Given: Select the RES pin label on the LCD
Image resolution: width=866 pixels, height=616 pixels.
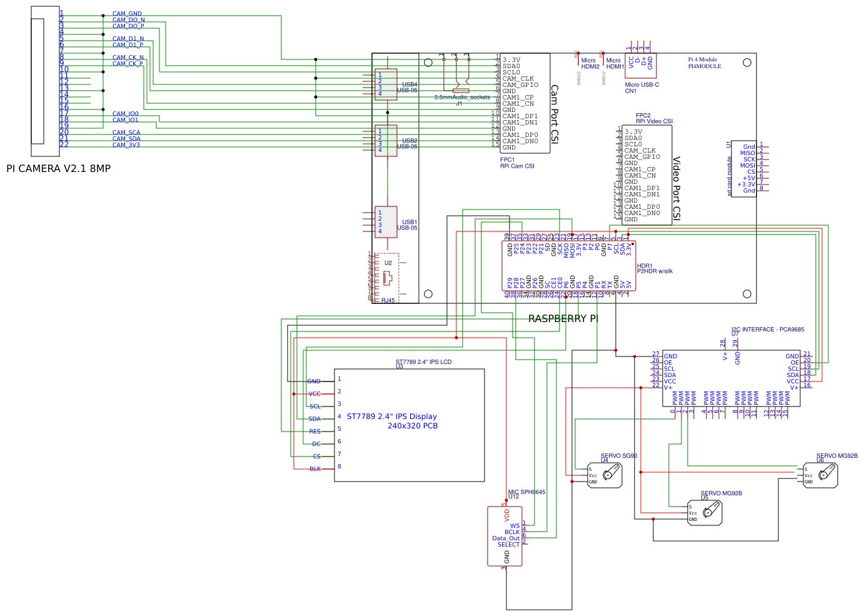Looking at the screenshot, I should (315, 432).
